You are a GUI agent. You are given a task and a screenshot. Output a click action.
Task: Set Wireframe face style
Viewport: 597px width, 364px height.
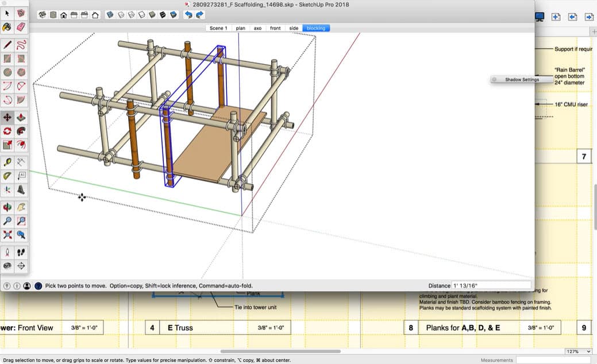coord(132,15)
